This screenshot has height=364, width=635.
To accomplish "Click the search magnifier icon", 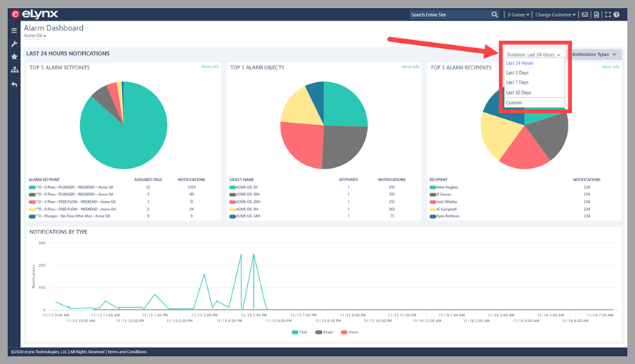I will [x=494, y=15].
